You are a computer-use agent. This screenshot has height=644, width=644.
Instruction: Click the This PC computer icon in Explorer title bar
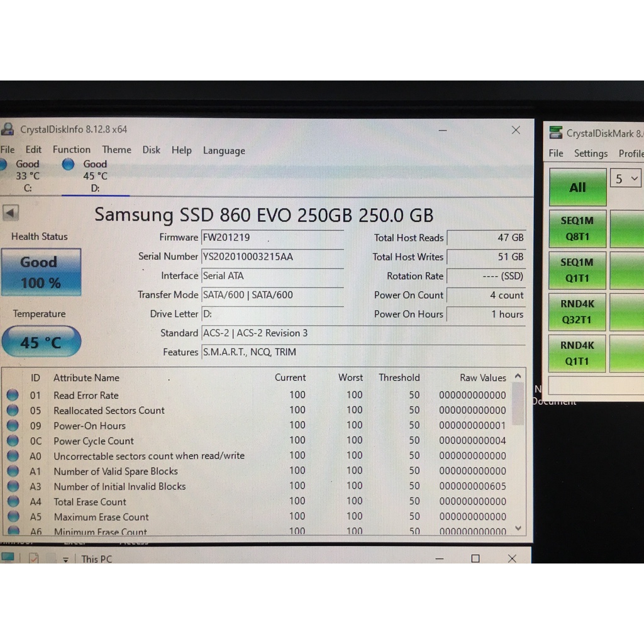point(8,557)
